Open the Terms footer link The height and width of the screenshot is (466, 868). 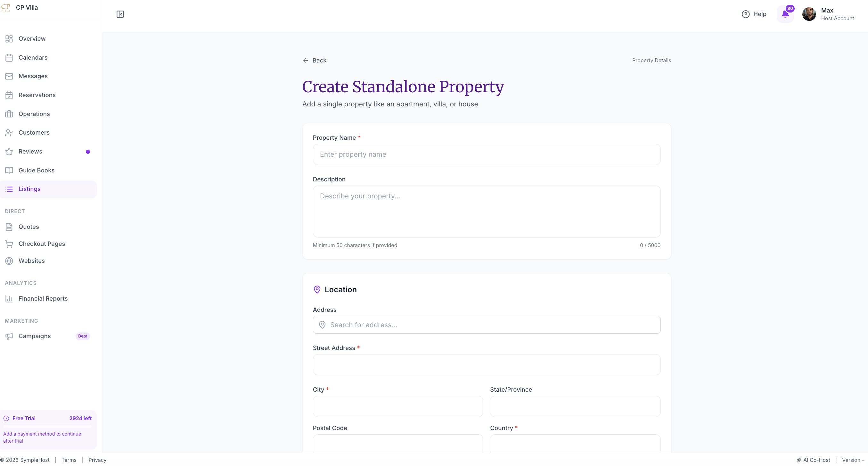(69, 460)
